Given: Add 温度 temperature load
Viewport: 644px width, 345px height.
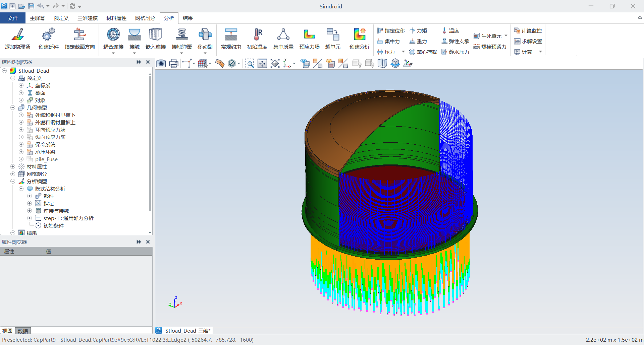Looking at the screenshot, I should click(450, 30).
